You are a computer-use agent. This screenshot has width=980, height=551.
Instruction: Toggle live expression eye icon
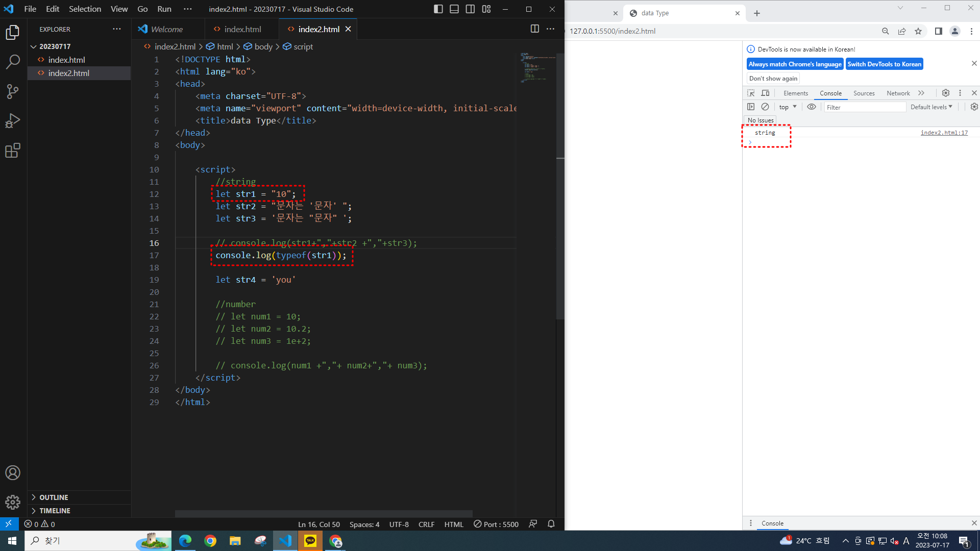tap(811, 107)
